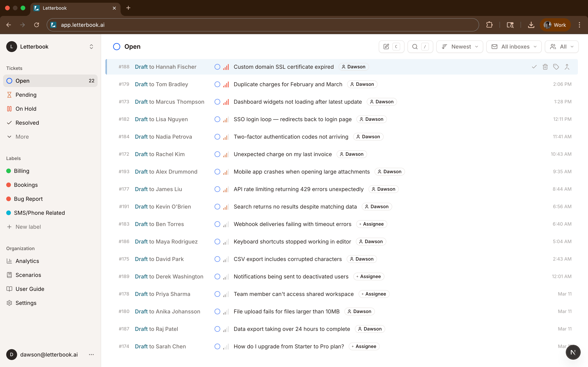
Task: Resolve ticket #188 with the checkmark icon
Action: click(534, 67)
